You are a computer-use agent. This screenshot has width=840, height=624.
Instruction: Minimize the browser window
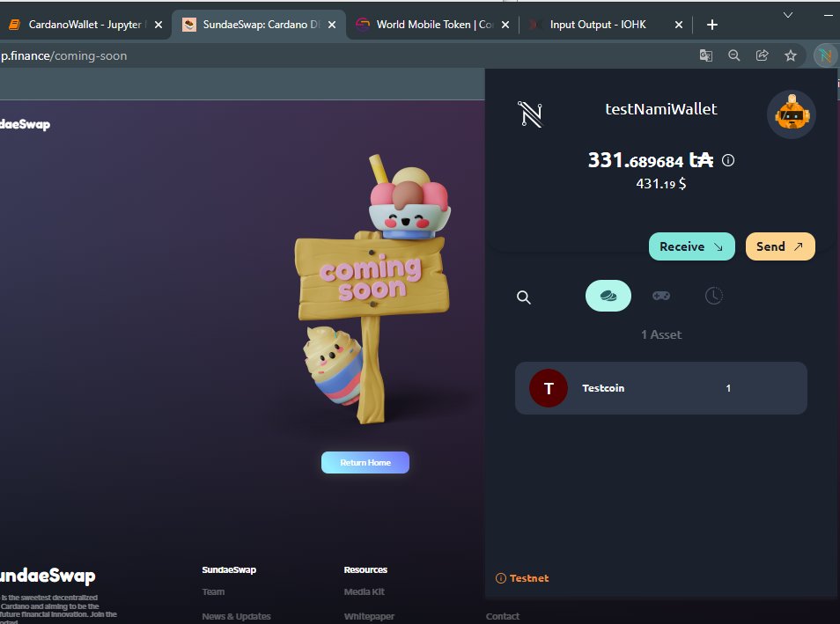click(829, 15)
